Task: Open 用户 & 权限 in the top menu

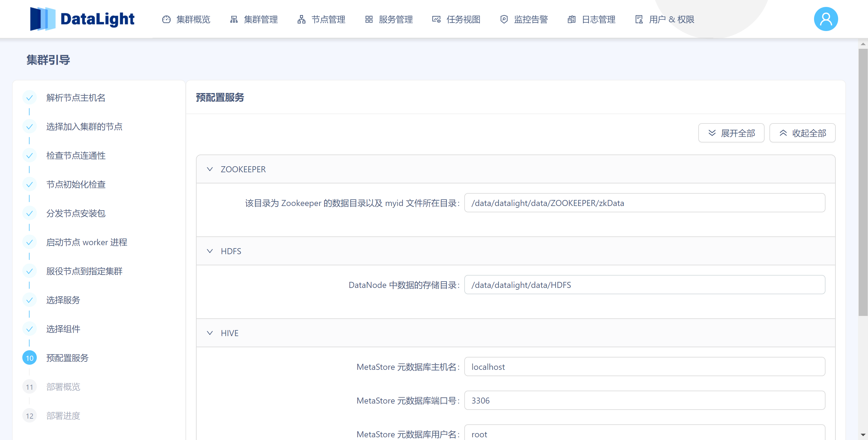Action: click(671, 20)
